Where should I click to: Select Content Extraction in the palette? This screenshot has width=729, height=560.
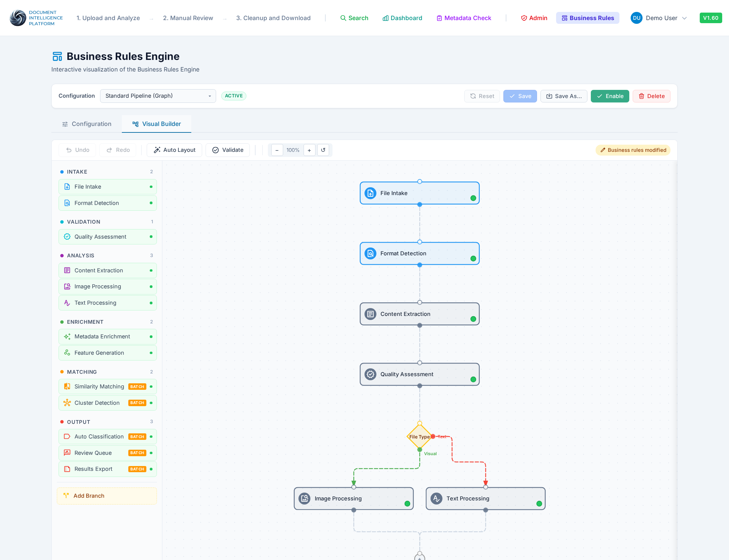tap(108, 271)
